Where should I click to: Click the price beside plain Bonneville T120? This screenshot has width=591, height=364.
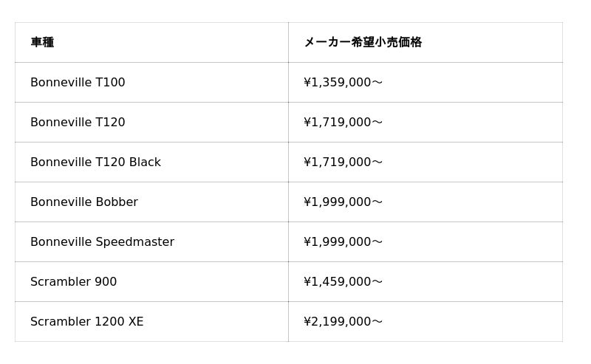coord(343,123)
